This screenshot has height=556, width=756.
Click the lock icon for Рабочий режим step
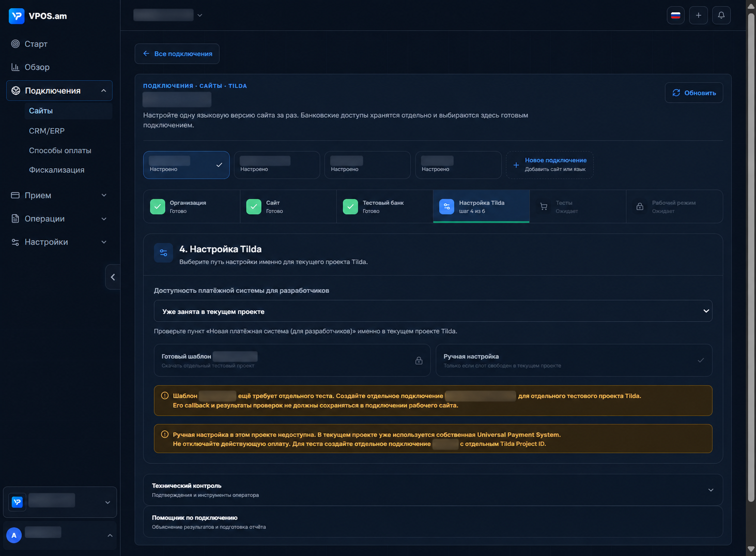click(640, 207)
